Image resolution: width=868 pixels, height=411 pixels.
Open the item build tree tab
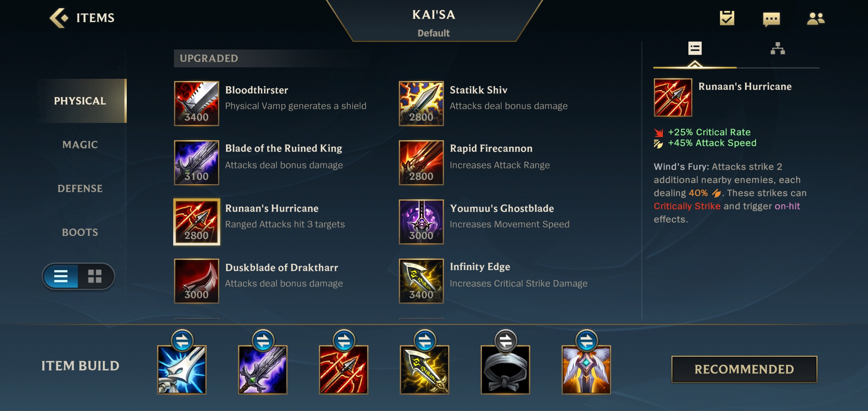(777, 49)
